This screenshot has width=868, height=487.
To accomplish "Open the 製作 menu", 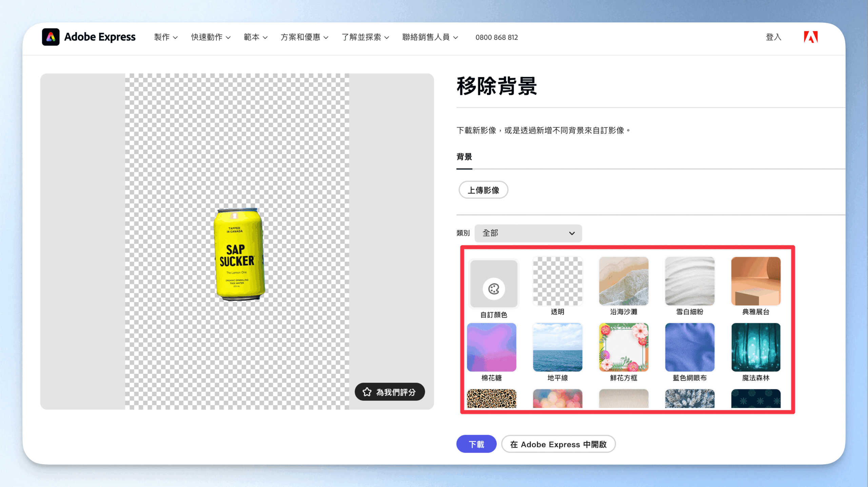I will click(x=165, y=37).
